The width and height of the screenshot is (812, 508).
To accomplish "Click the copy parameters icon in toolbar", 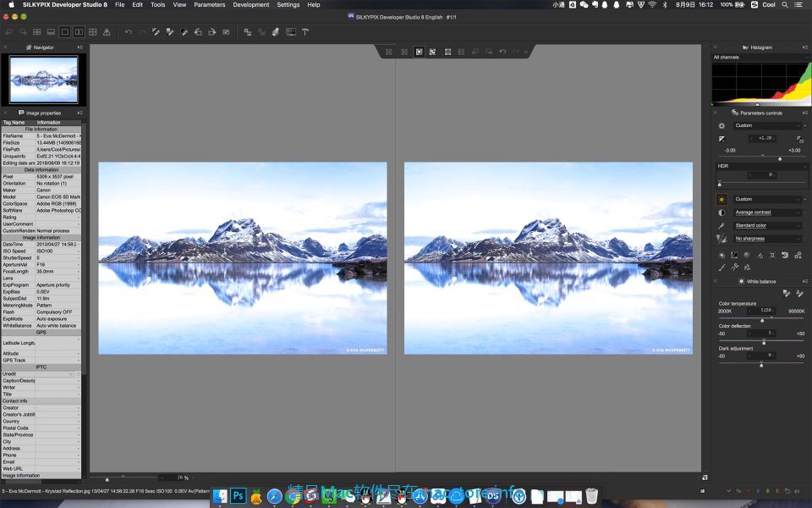I will (248, 32).
